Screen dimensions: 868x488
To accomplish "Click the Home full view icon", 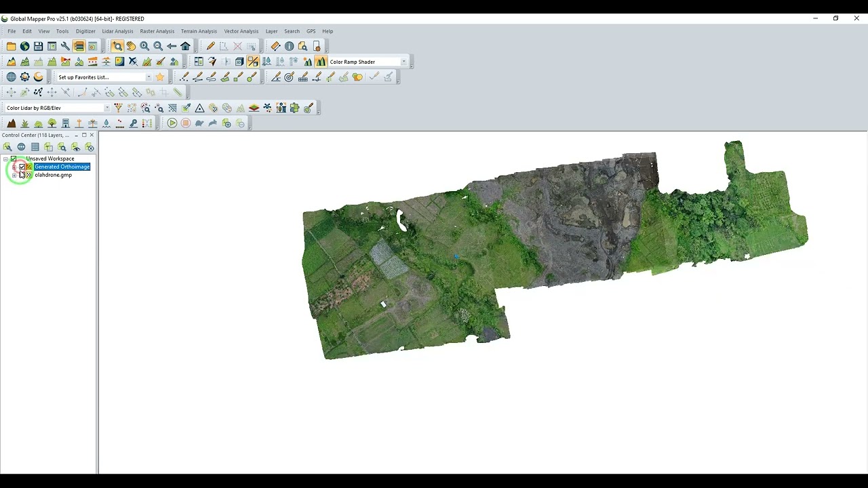I will [x=185, y=46].
